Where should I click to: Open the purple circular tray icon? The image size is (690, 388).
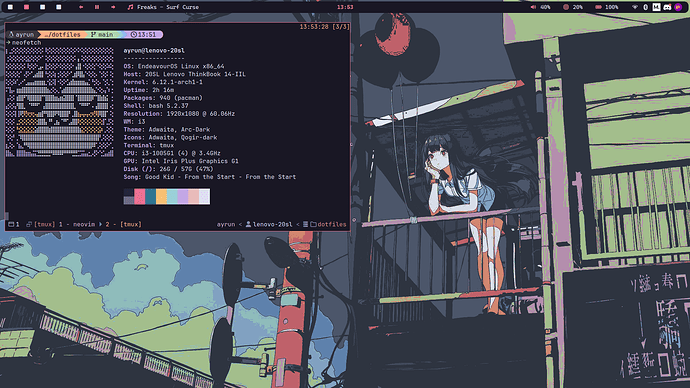click(678, 7)
